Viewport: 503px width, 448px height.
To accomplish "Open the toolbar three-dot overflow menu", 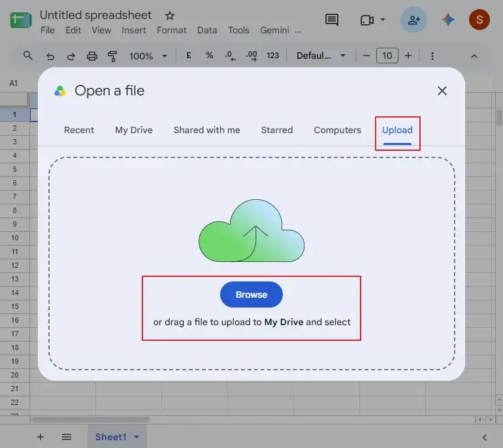I will [432, 56].
